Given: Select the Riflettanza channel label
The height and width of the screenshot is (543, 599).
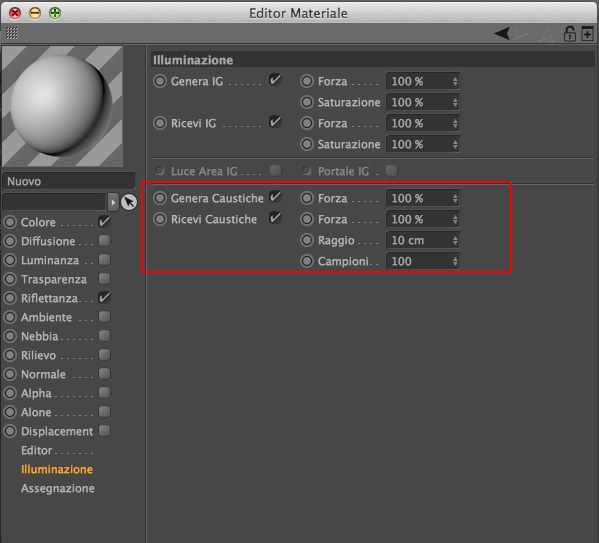Looking at the screenshot, I should (x=49, y=298).
